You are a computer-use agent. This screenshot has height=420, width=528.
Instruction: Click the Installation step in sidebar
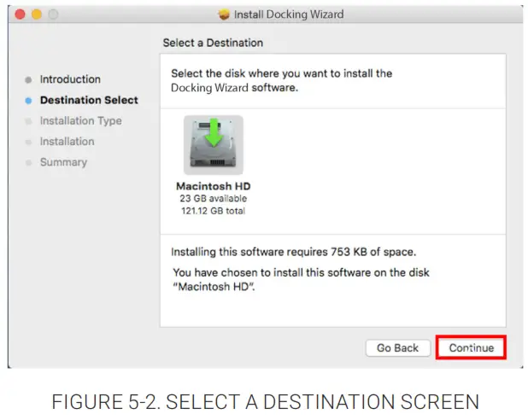67,142
